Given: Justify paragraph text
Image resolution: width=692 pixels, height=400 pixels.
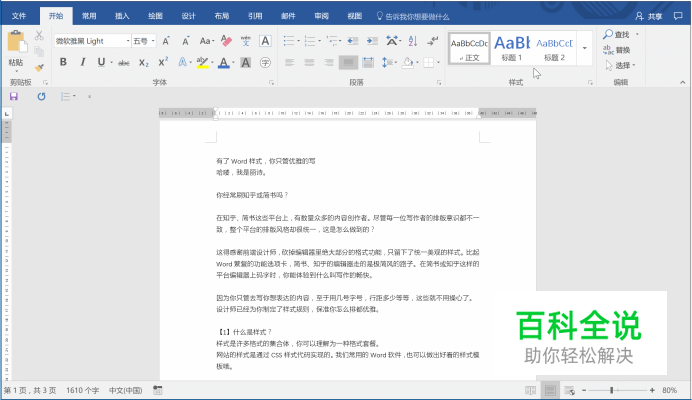Looking at the screenshot, I should 348,63.
